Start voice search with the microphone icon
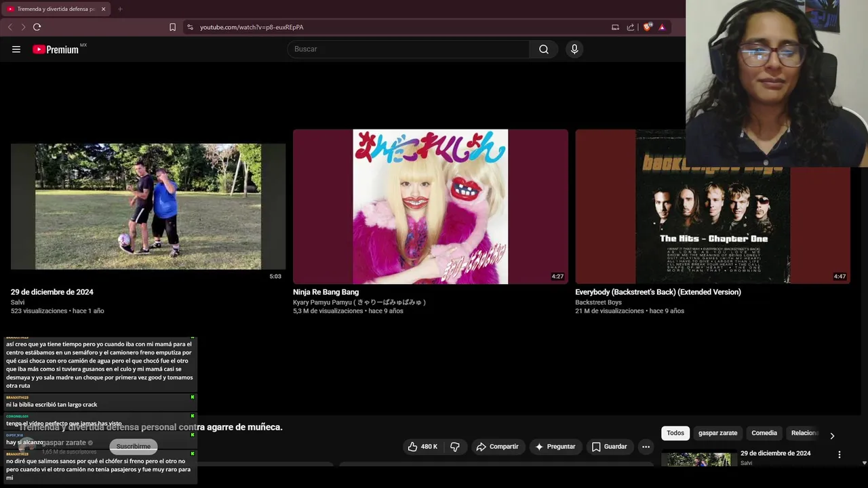Image resolution: width=868 pixels, height=488 pixels. click(574, 49)
